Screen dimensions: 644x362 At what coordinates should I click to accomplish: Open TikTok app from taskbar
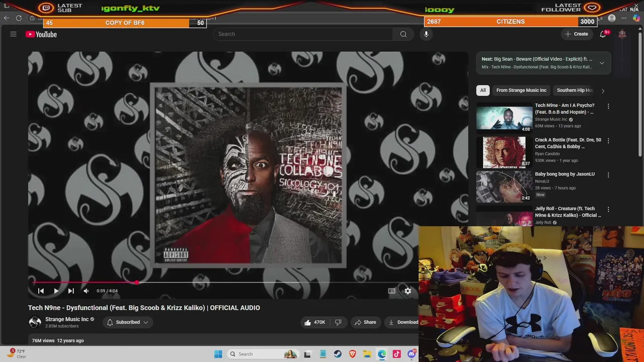[x=396, y=354]
